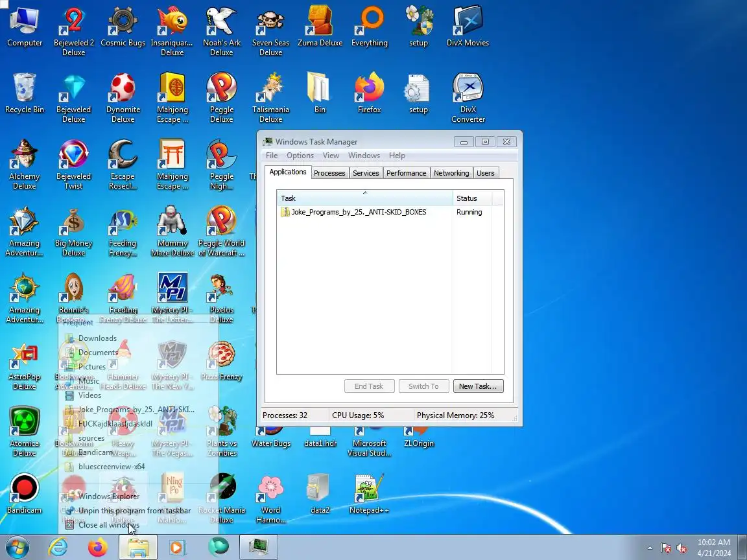Launch the Insaniquarium Deluxe shortcut

click(172, 31)
